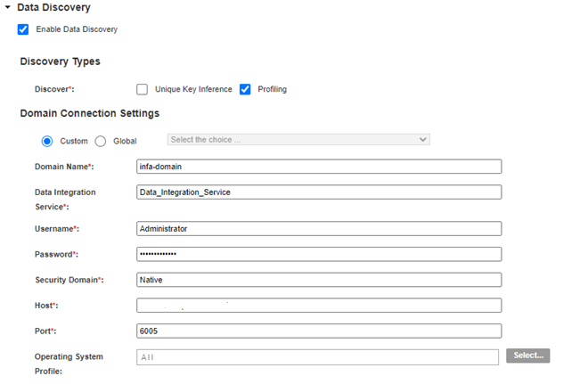
Task: Click the Operating System Profile field
Action: (317, 357)
